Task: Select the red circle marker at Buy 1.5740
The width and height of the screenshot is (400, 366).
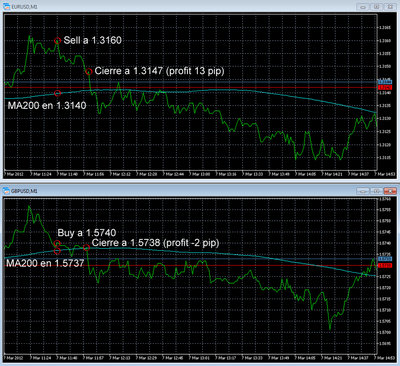Action: tap(57, 244)
